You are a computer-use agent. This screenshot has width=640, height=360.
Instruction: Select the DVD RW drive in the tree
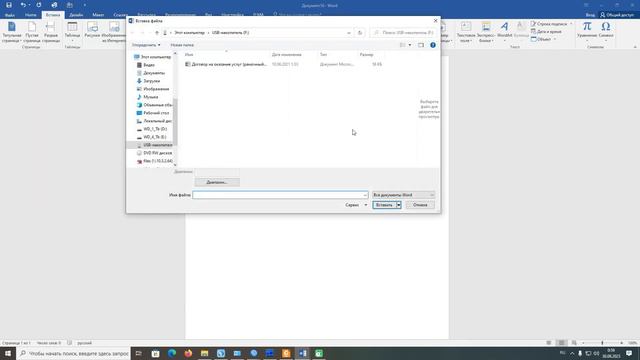(x=154, y=153)
